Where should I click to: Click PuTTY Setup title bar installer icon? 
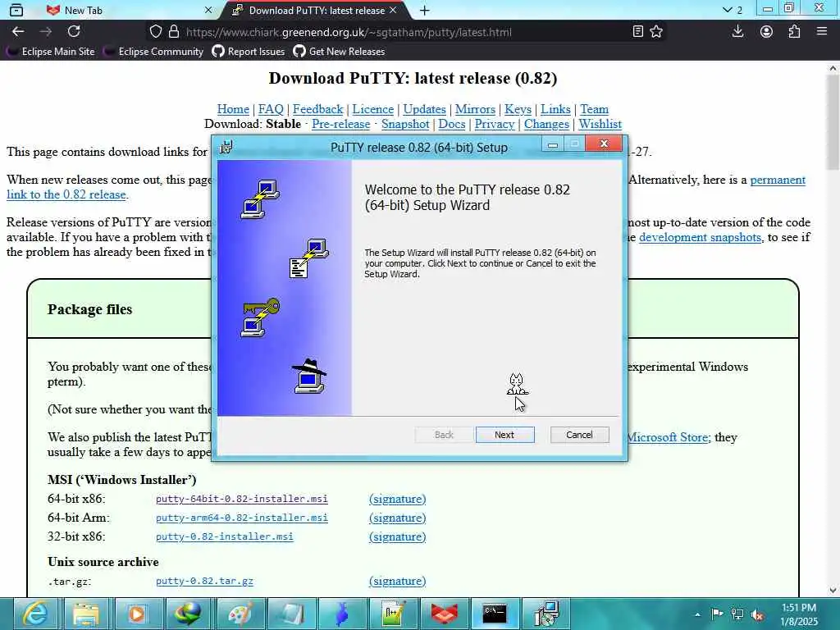[226, 147]
